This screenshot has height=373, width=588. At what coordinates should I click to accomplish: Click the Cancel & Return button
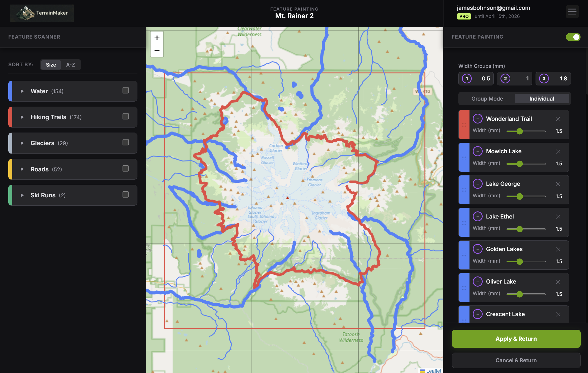[516, 360]
